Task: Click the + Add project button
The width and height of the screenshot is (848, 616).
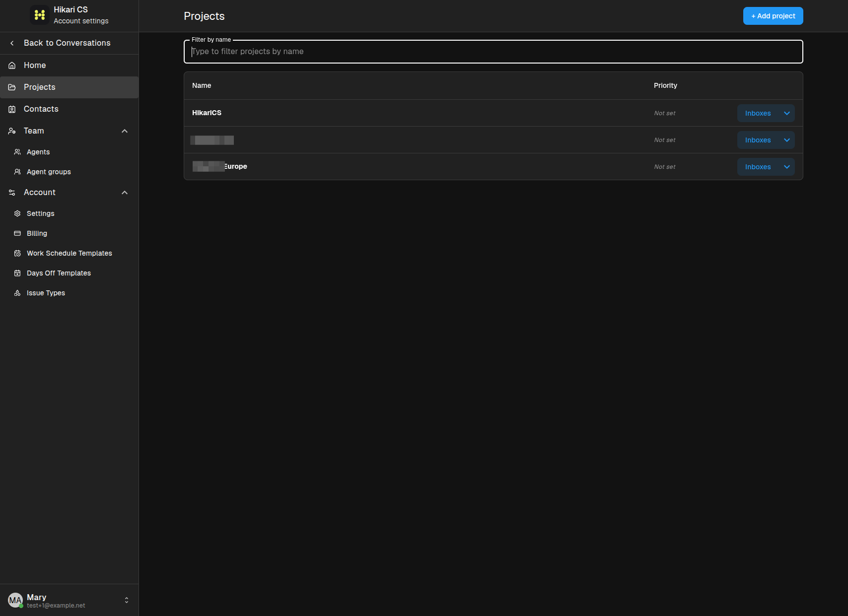Action: click(773, 16)
